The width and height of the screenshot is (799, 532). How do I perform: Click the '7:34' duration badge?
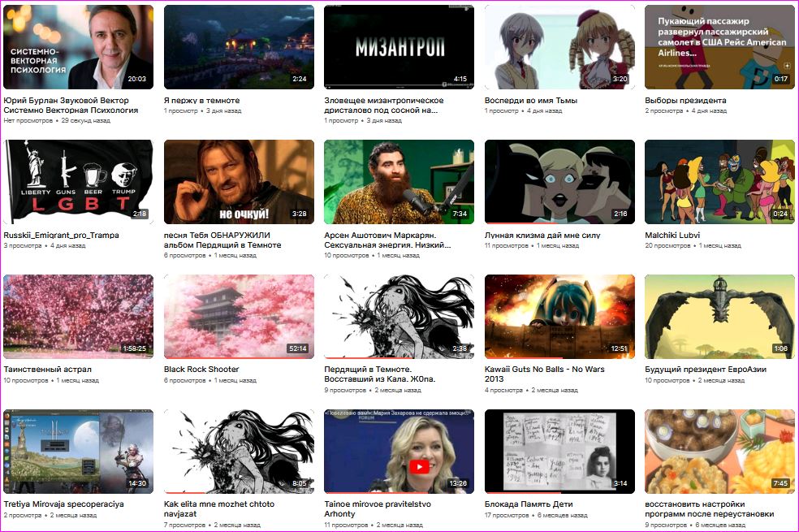click(x=460, y=214)
